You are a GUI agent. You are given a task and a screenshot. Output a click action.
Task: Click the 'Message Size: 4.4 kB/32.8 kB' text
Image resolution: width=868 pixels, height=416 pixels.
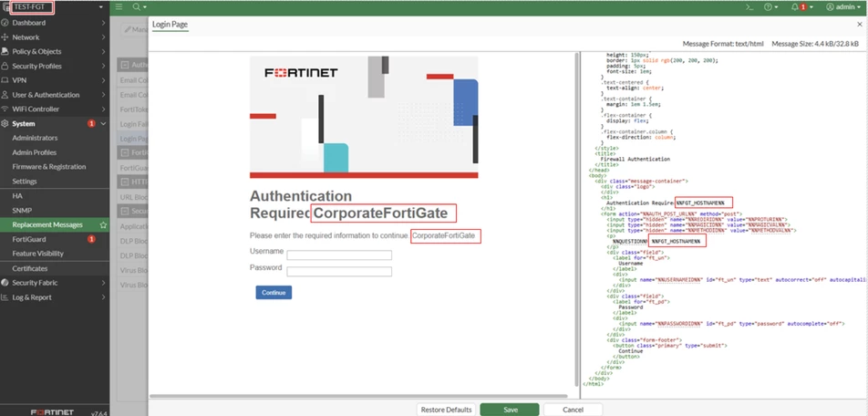817,44
